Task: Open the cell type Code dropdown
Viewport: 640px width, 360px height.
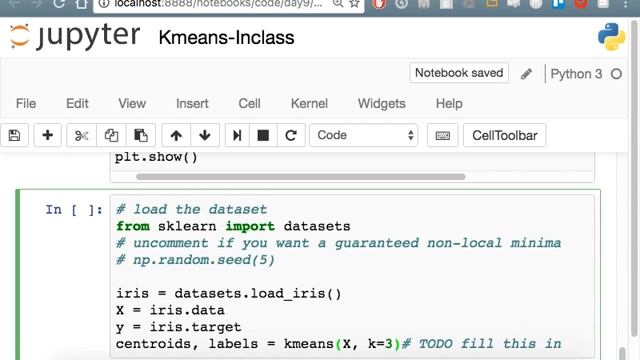Action: click(x=364, y=135)
